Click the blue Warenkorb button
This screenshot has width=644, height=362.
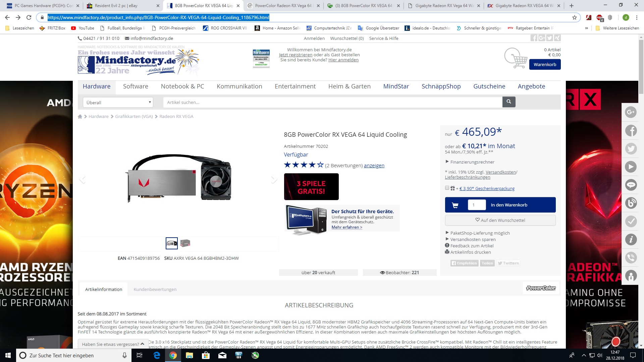(x=545, y=64)
